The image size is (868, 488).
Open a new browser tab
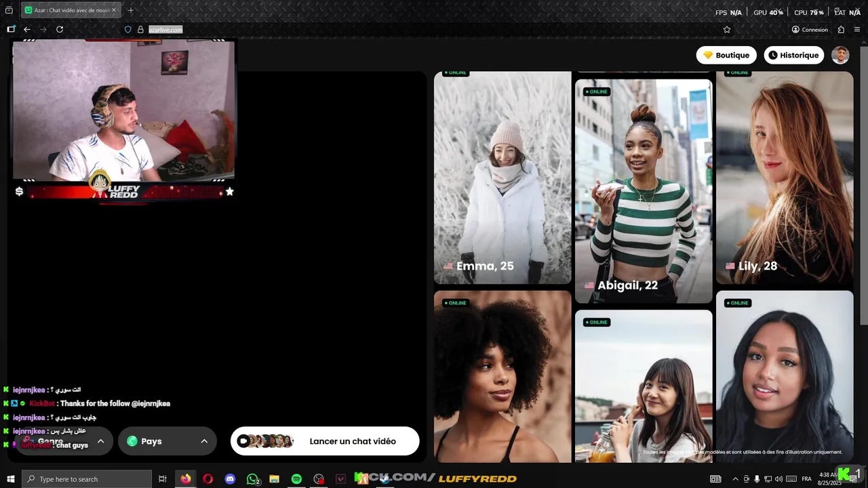point(131,10)
